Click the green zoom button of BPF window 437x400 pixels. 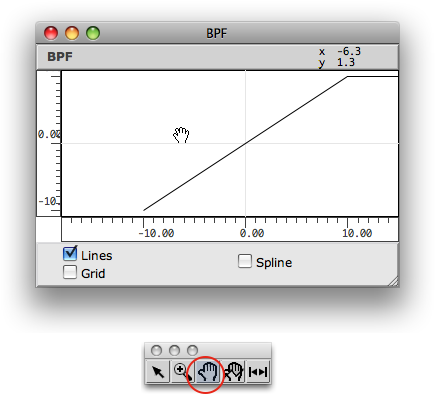(93, 33)
